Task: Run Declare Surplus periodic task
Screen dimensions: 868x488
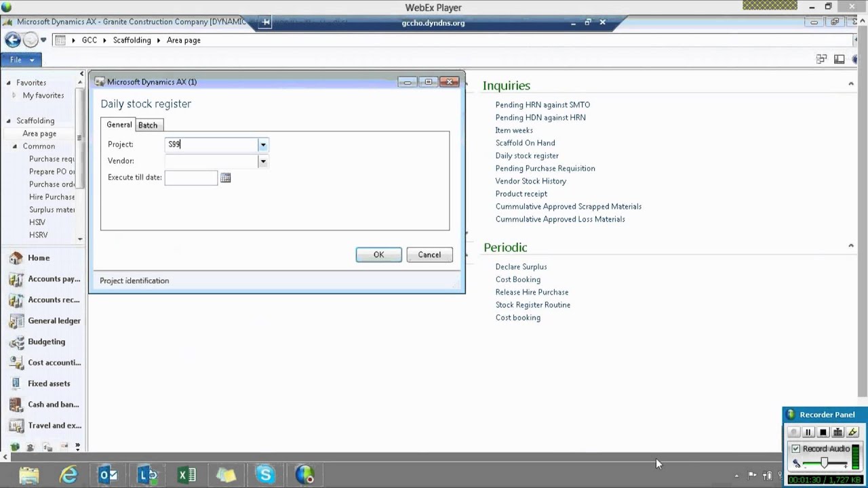Action: tap(521, 267)
